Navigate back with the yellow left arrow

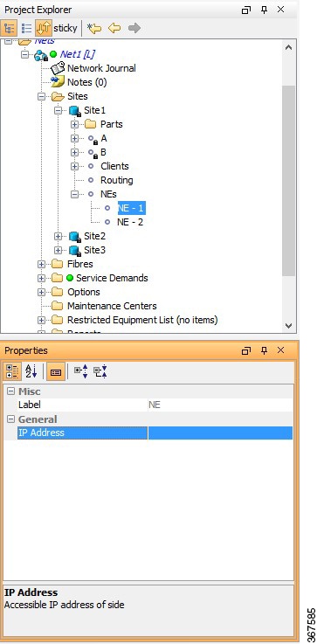coord(114,28)
